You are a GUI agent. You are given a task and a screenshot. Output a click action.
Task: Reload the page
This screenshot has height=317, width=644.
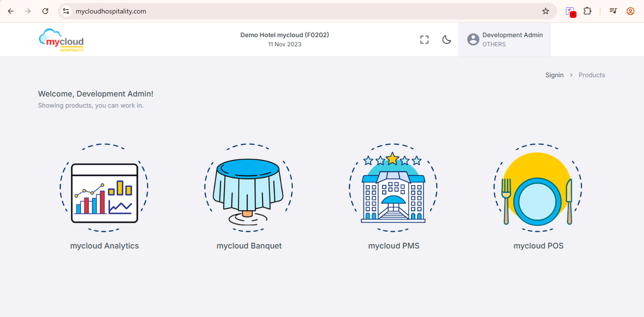45,11
